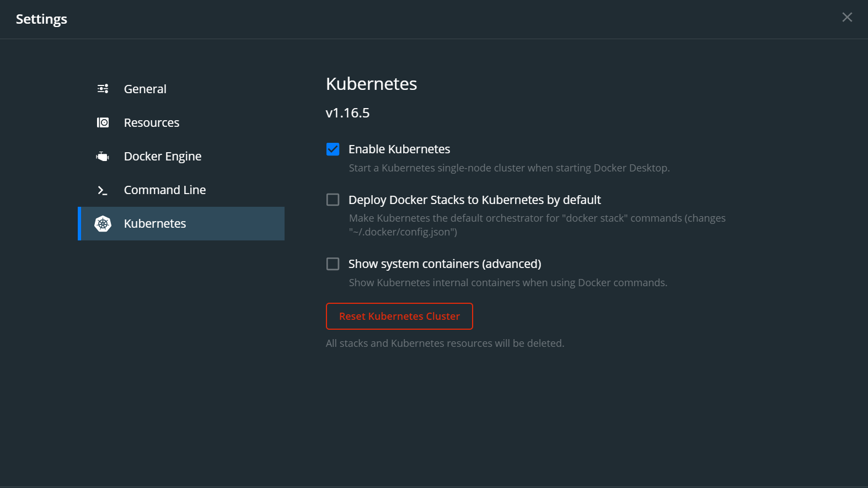Click the Docker Engine icon
This screenshot has height=488, width=868.
[103, 156]
